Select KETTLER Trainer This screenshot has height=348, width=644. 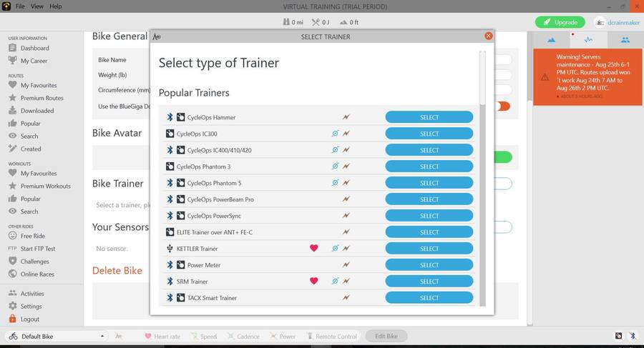pos(429,249)
